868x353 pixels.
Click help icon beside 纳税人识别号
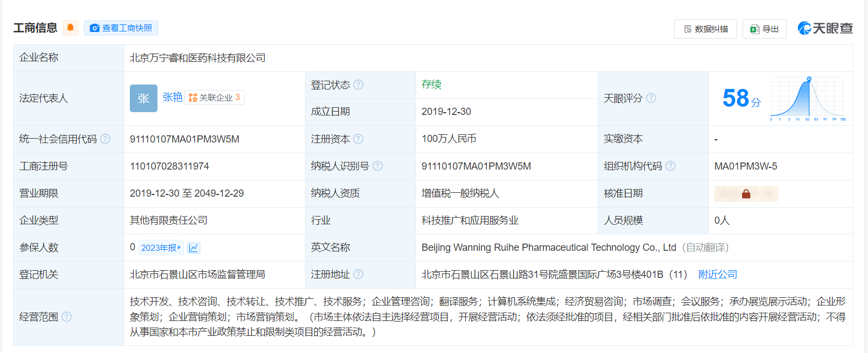click(378, 166)
